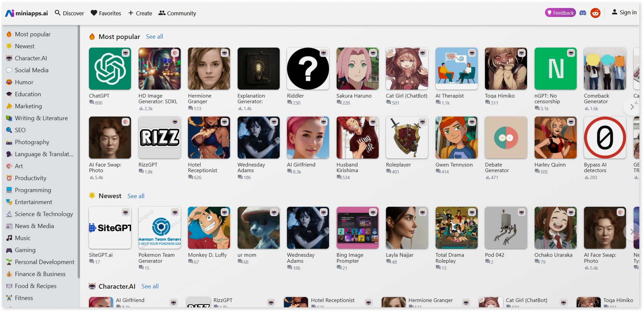Click the Layla Najjar title text
Viewport: 644px width, 312px height.
click(x=400, y=255)
